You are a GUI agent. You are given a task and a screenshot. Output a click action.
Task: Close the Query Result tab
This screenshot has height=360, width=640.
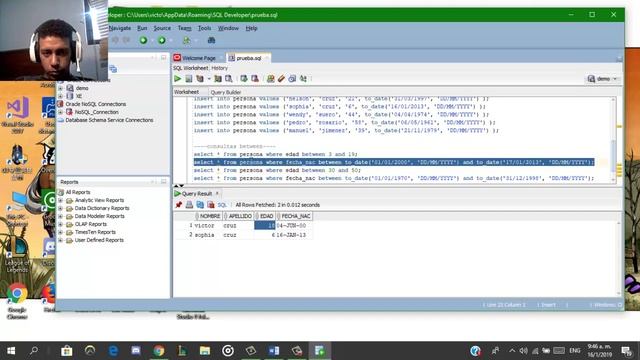click(x=217, y=193)
